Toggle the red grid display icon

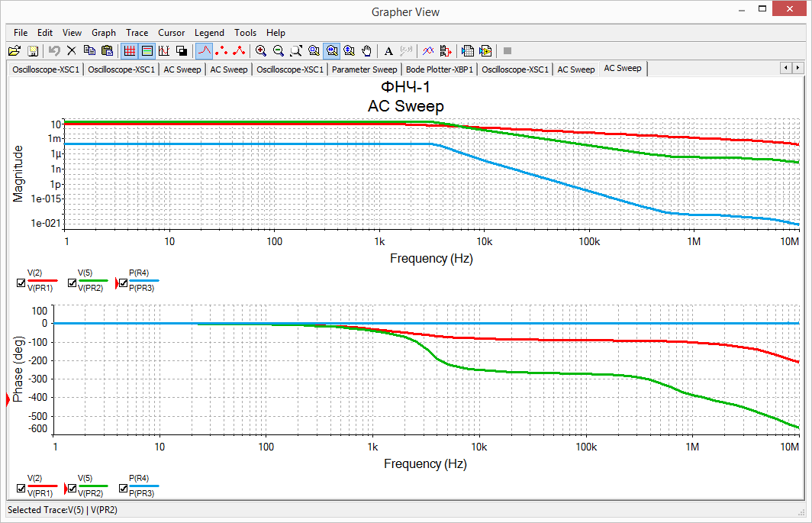point(129,51)
